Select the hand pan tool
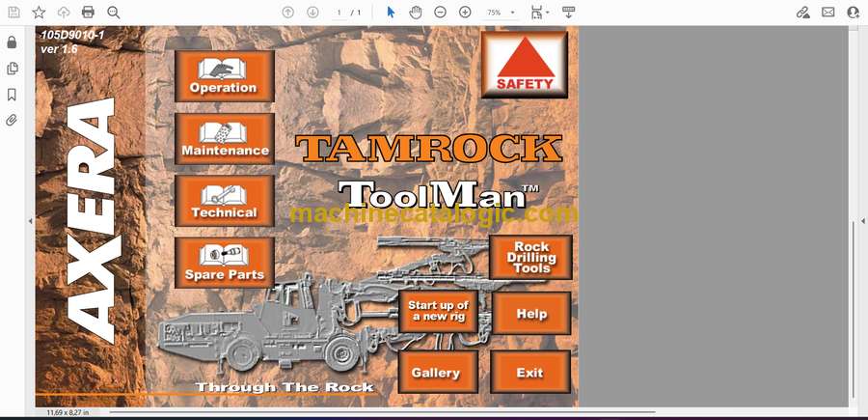 [416, 13]
